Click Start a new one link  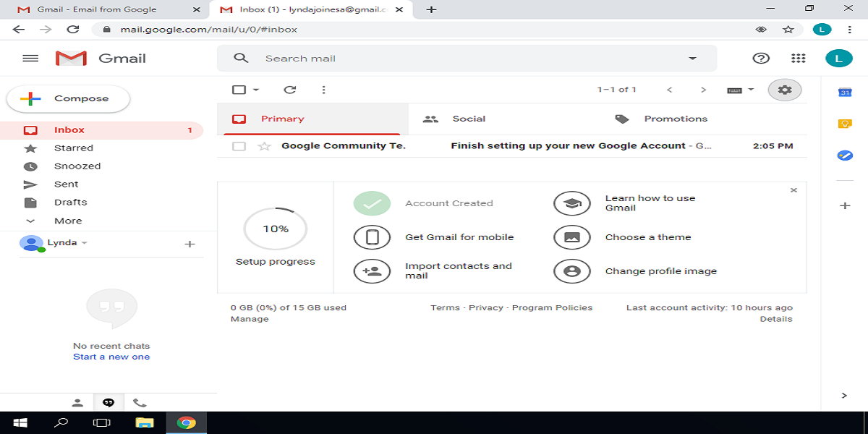(111, 357)
